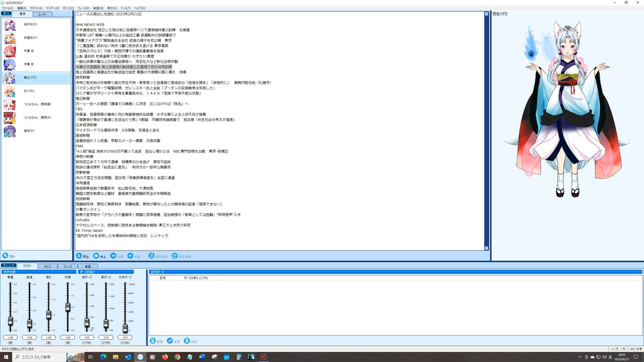The width and height of the screenshot is (644, 362).
Task: Expand hidden system tray icons chevron
Action: click(x=580, y=357)
